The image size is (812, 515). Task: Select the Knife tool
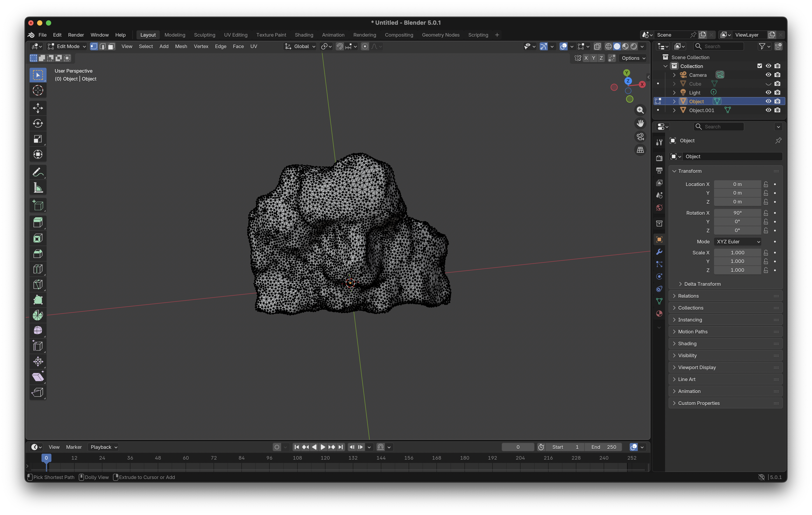38,284
